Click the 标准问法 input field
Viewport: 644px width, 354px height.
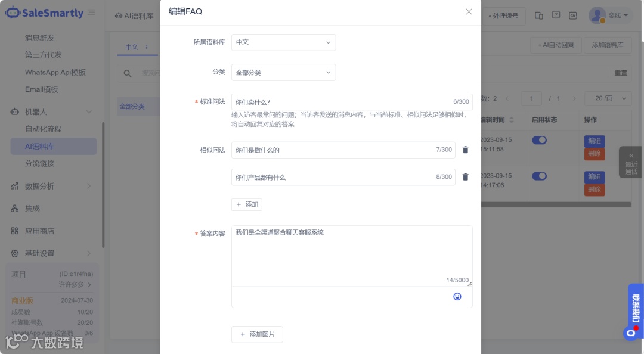click(x=352, y=102)
